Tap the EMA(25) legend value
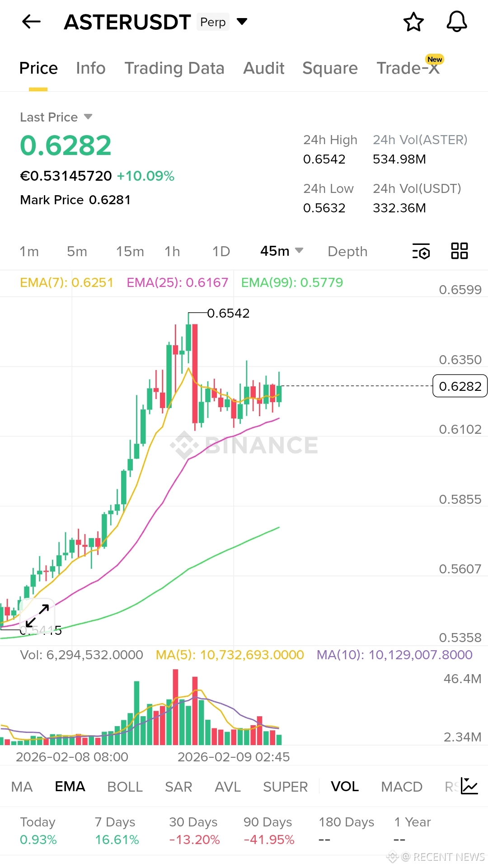 click(x=177, y=282)
